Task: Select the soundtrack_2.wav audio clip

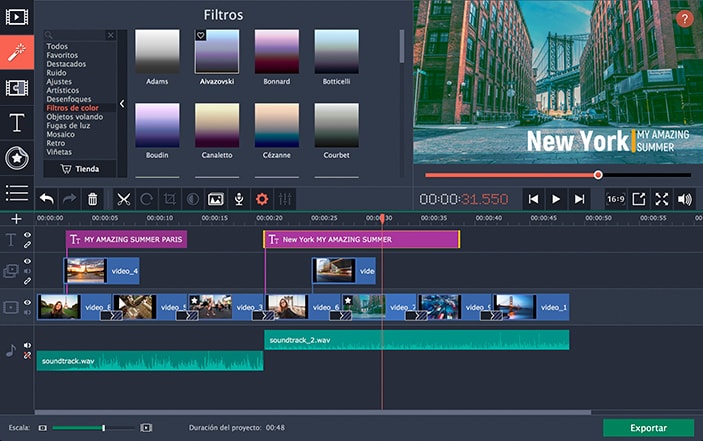Action: 417,340
